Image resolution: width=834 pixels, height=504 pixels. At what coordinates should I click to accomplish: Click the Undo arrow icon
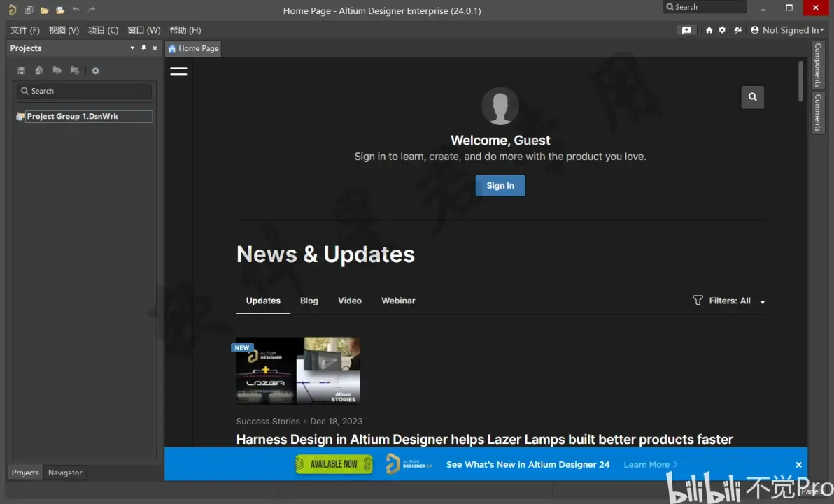(76, 10)
